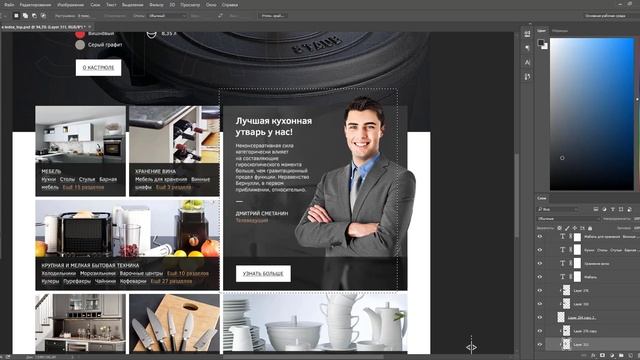Open the Стиль 'Обычный' dropdown in options bar
This screenshot has width=640, height=360.
pos(167,16)
